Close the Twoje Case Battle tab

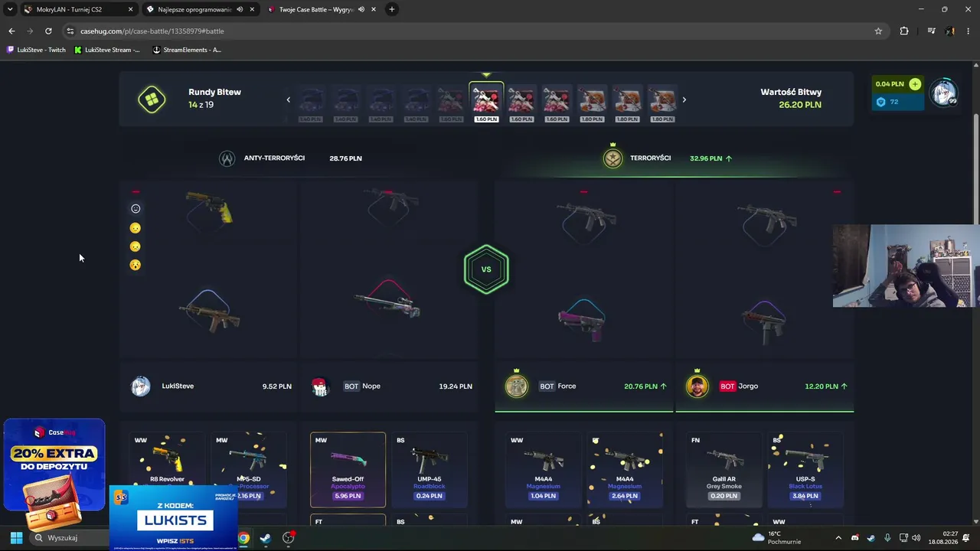click(x=373, y=10)
